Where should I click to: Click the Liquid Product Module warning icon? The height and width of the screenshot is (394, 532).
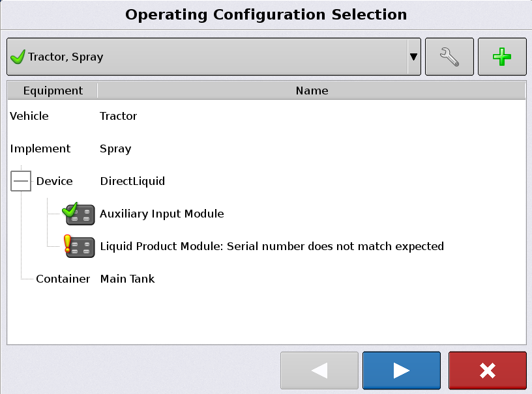tap(79, 246)
